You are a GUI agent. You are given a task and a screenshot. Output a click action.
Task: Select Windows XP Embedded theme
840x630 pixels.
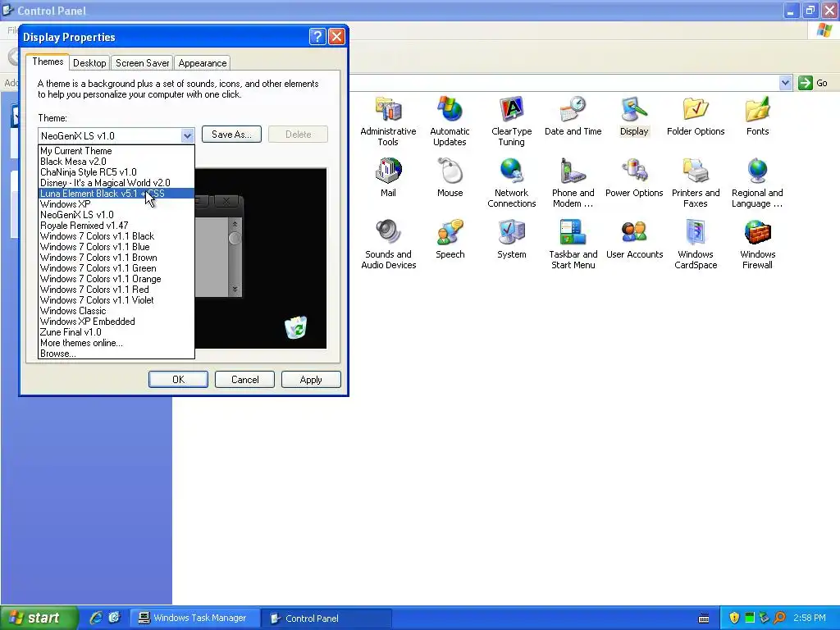click(x=116, y=322)
